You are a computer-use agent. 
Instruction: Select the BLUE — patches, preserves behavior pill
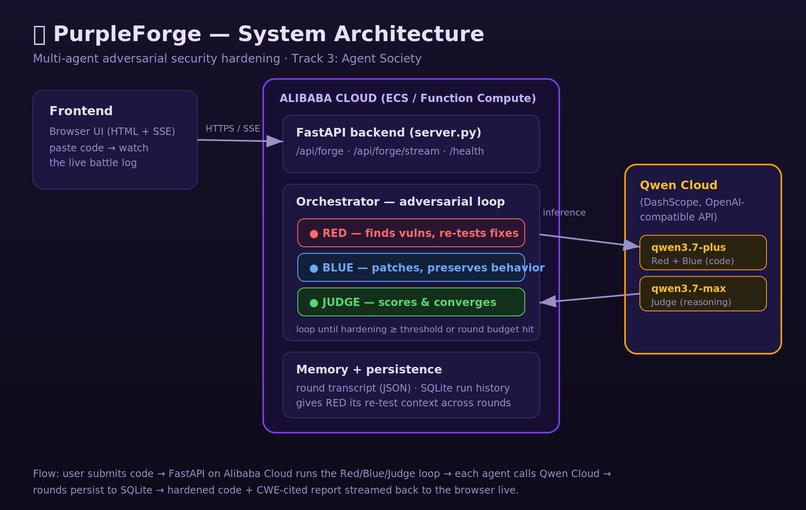coord(411,267)
